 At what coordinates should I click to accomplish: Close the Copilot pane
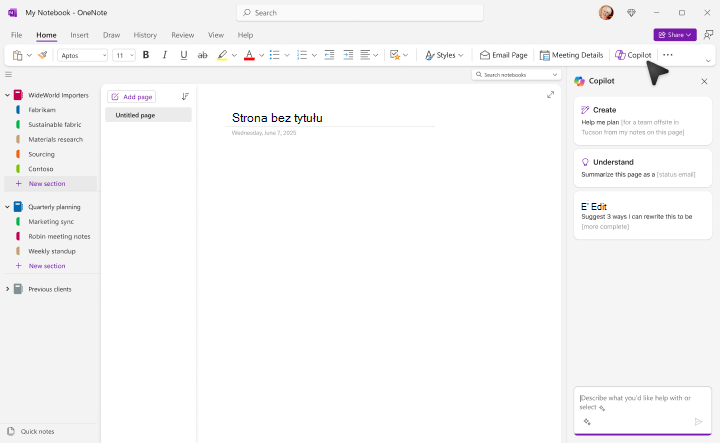coord(704,81)
